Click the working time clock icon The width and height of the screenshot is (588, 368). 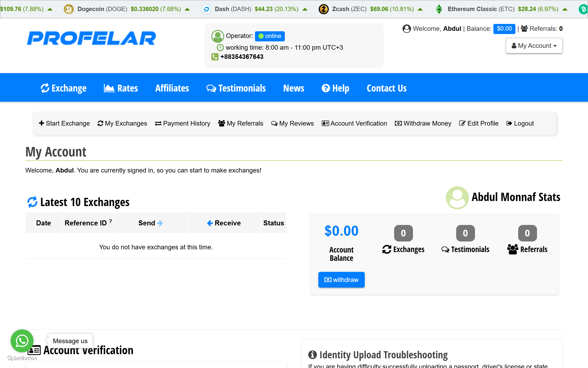(220, 47)
